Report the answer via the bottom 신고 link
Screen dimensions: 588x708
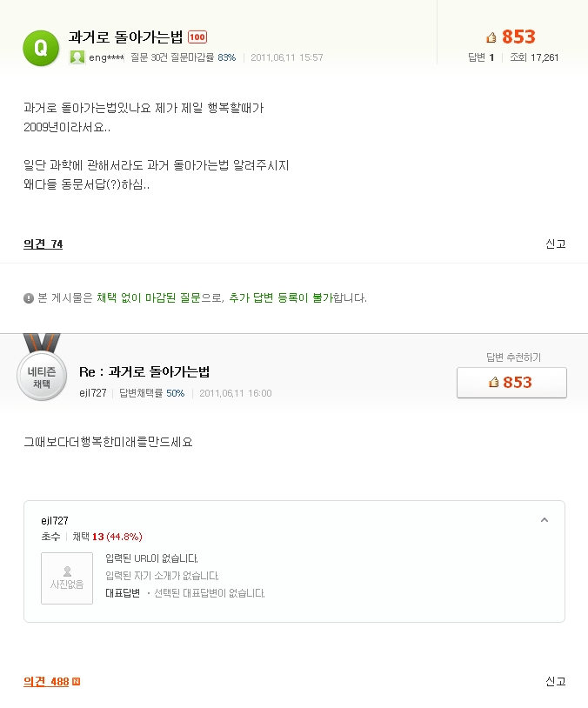555,681
